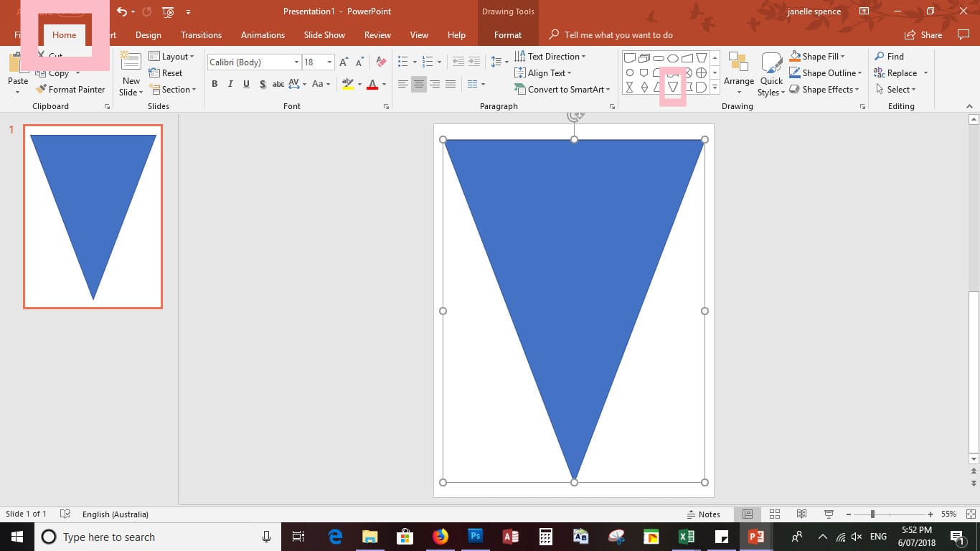Select the inverted triangle shape in the gallery
The image size is (980, 551).
[672, 86]
